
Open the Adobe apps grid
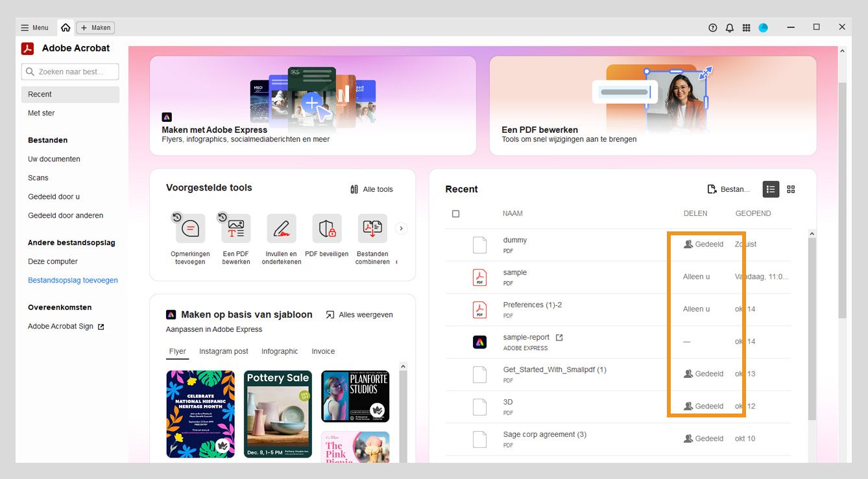[x=746, y=27]
